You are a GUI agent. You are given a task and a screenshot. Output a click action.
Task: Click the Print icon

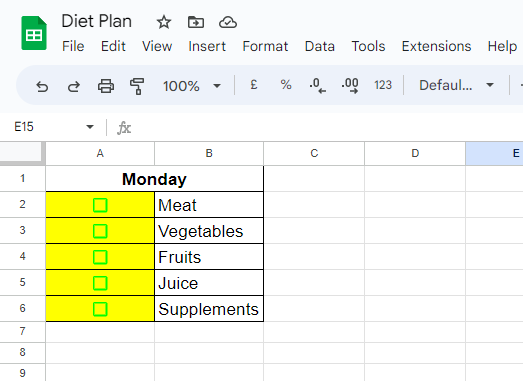106,86
